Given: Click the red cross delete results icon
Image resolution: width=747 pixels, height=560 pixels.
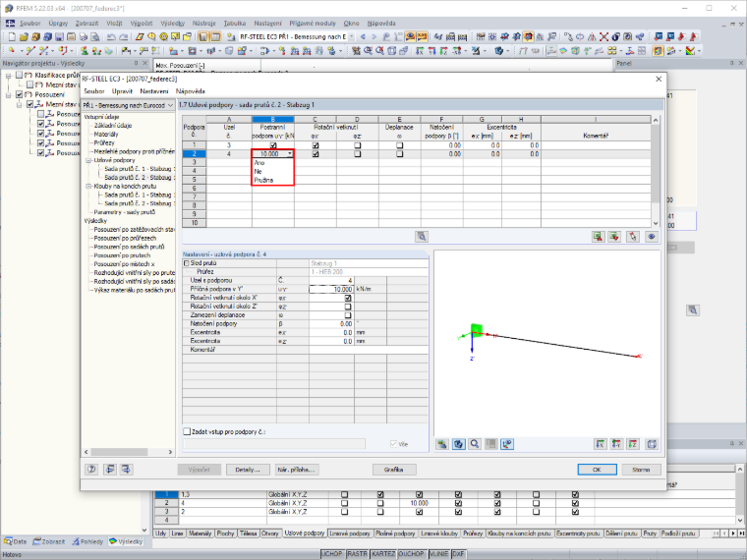Looking at the screenshot, I should (x=604, y=36).
